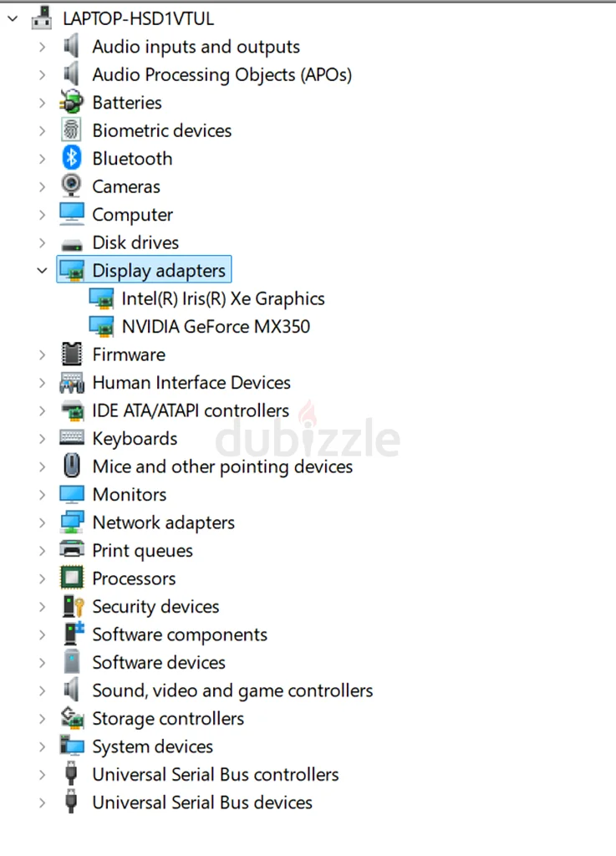Click the System devices folder icon
616x856 pixels.
pos(72,746)
